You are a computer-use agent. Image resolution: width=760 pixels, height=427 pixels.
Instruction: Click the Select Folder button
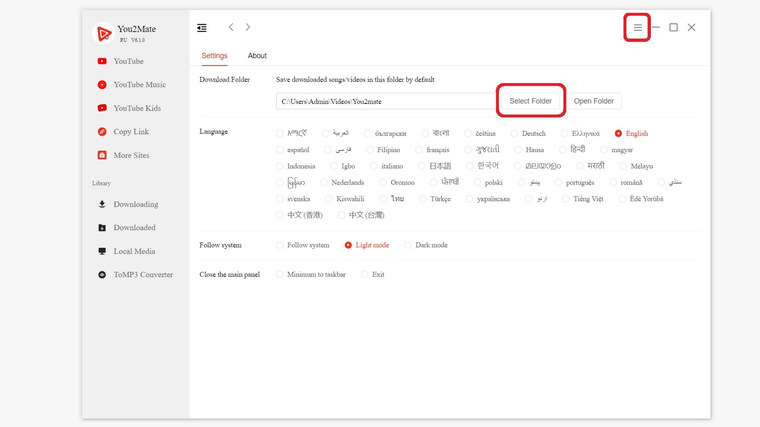click(530, 101)
